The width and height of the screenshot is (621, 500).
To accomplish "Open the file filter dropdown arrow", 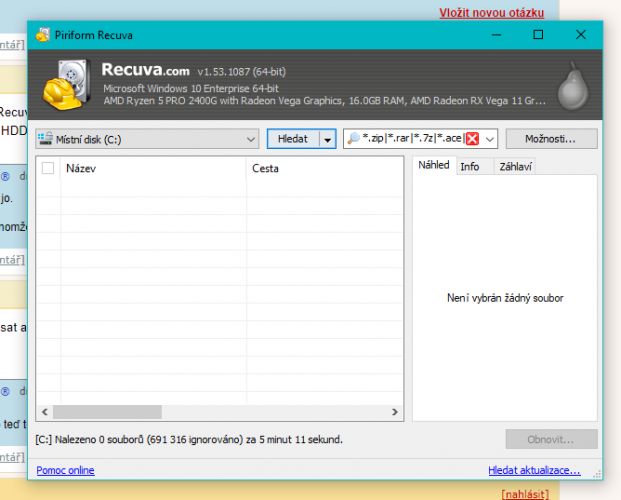I will (490, 139).
